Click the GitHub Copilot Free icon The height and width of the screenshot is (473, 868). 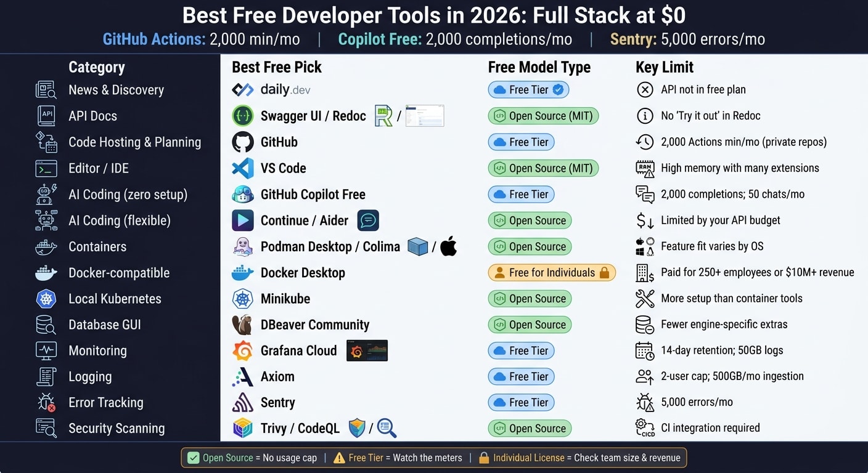point(242,194)
